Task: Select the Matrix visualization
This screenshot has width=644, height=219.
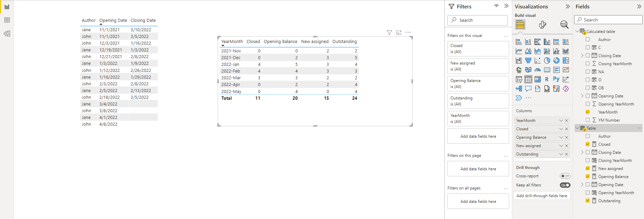Action: [x=538, y=79]
